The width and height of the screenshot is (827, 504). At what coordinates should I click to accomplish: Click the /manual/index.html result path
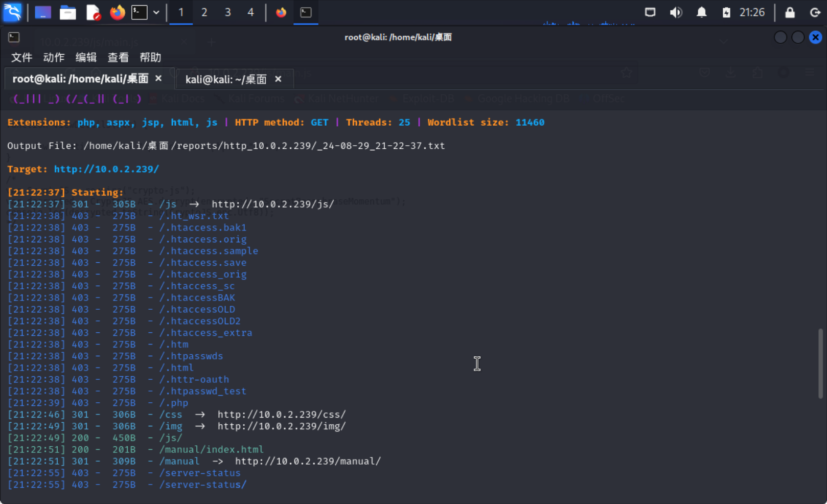click(212, 449)
